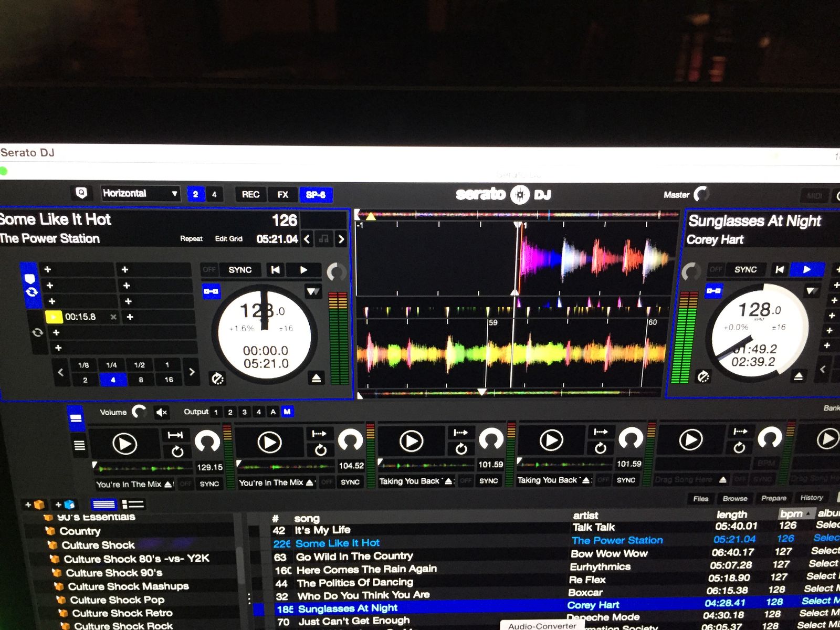Open the Horizontal display mode dropdown
The image size is (840, 630).
click(x=140, y=193)
